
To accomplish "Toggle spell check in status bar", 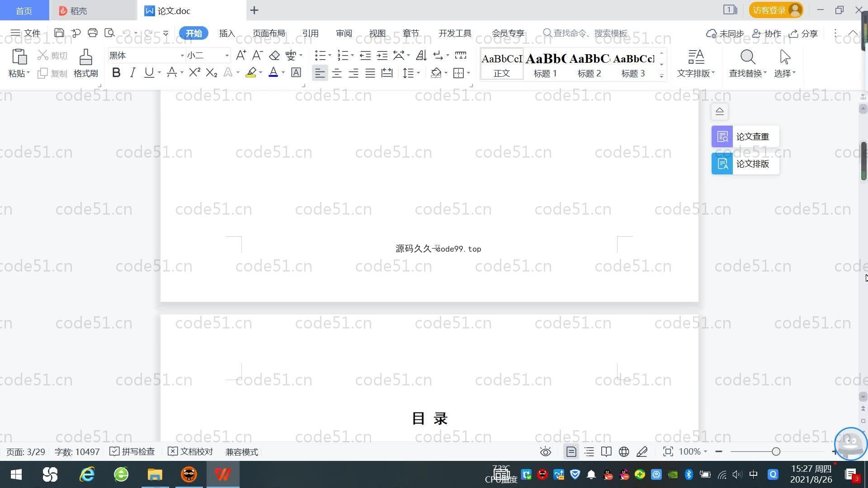I will tap(132, 451).
